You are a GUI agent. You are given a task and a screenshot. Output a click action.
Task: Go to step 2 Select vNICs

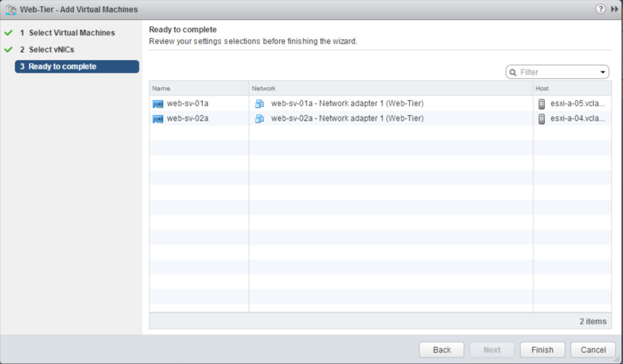pyautogui.click(x=51, y=50)
